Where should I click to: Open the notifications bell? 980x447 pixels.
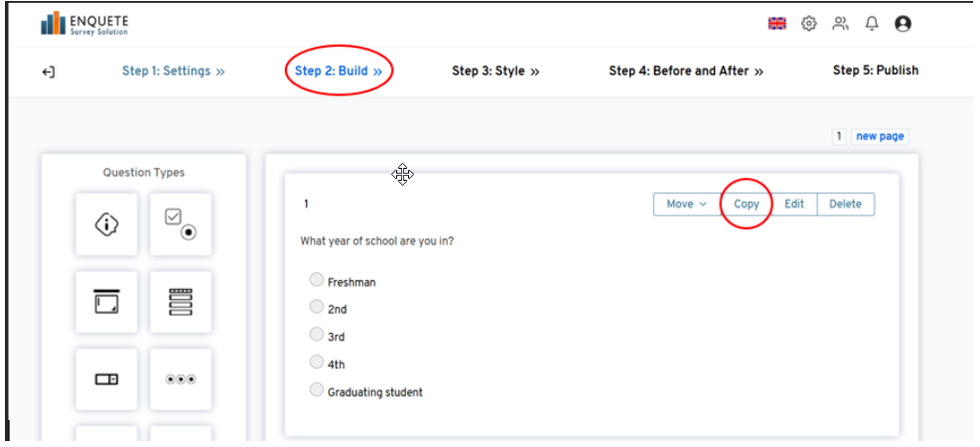(872, 24)
